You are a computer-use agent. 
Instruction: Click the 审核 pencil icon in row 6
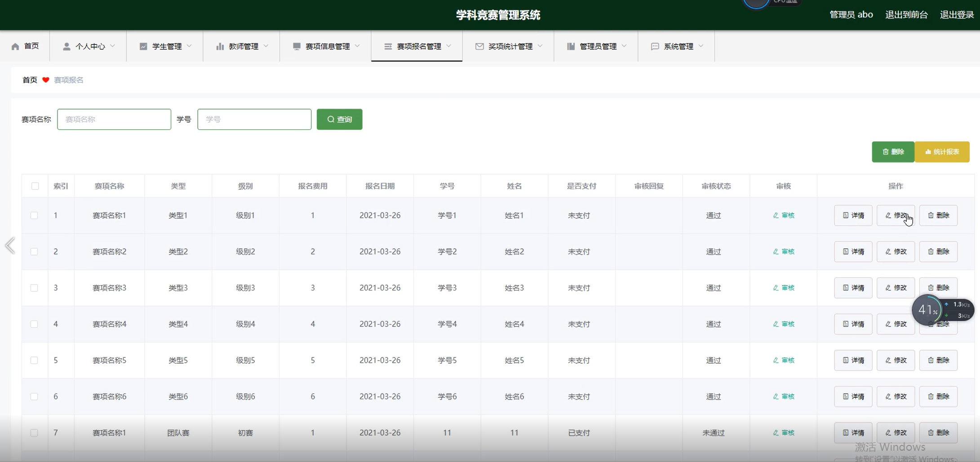pos(776,396)
